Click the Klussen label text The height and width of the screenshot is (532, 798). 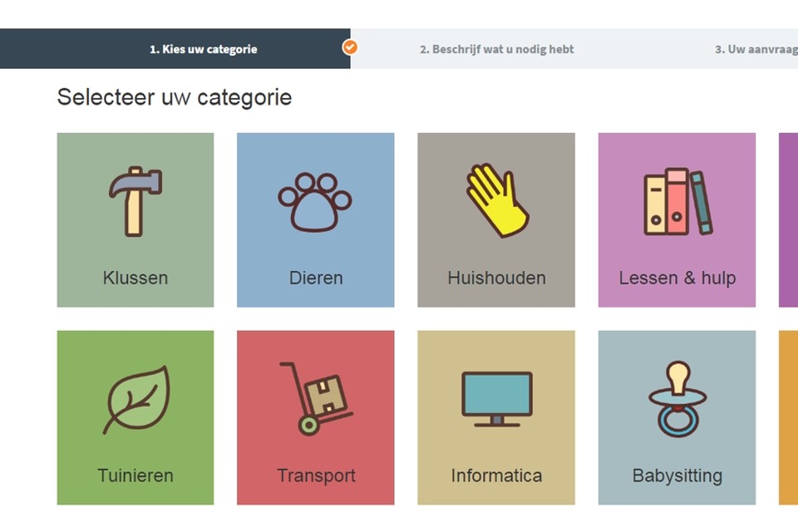[x=135, y=278]
